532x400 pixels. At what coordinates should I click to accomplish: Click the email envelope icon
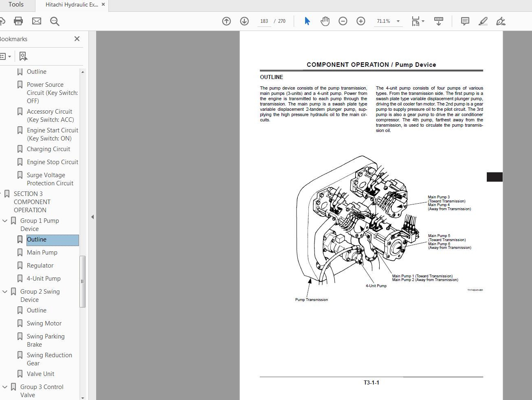pyautogui.click(x=37, y=21)
